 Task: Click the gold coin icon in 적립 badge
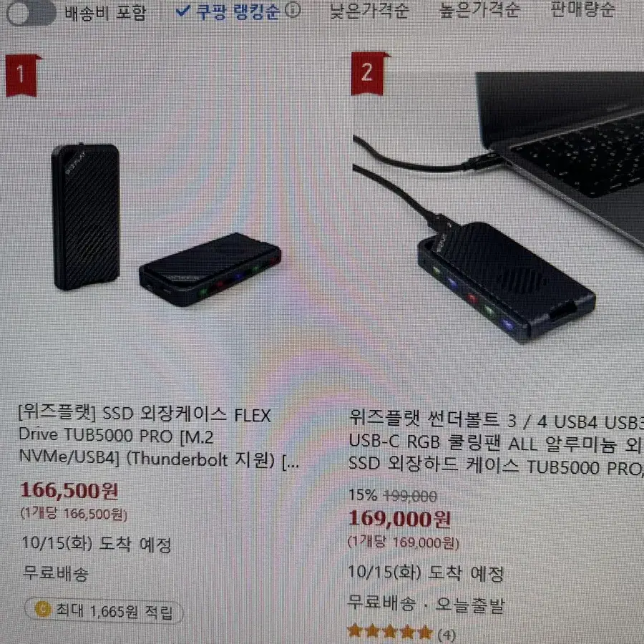point(43,609)
